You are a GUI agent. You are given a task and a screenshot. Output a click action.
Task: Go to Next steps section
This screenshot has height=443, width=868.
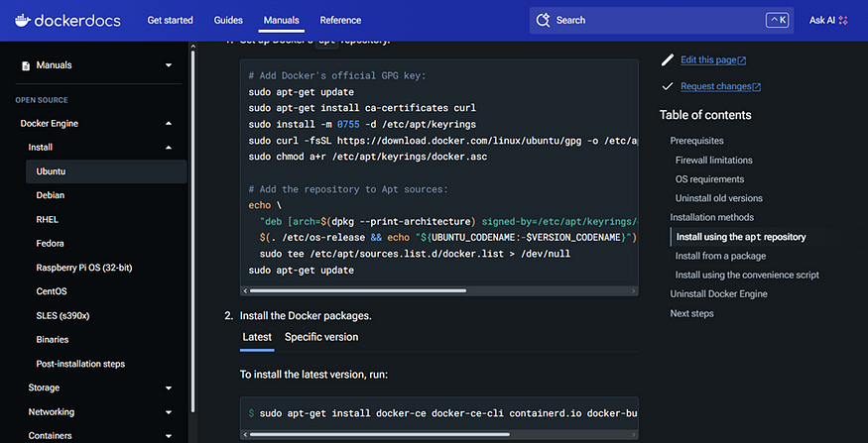tap(692, 313)
